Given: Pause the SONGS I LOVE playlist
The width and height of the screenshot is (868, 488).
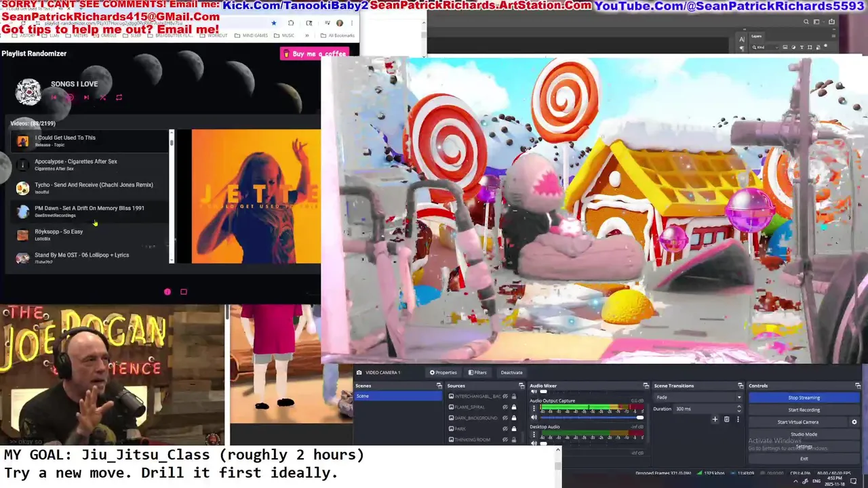Looking at the screenshot, I should [70, 98].
